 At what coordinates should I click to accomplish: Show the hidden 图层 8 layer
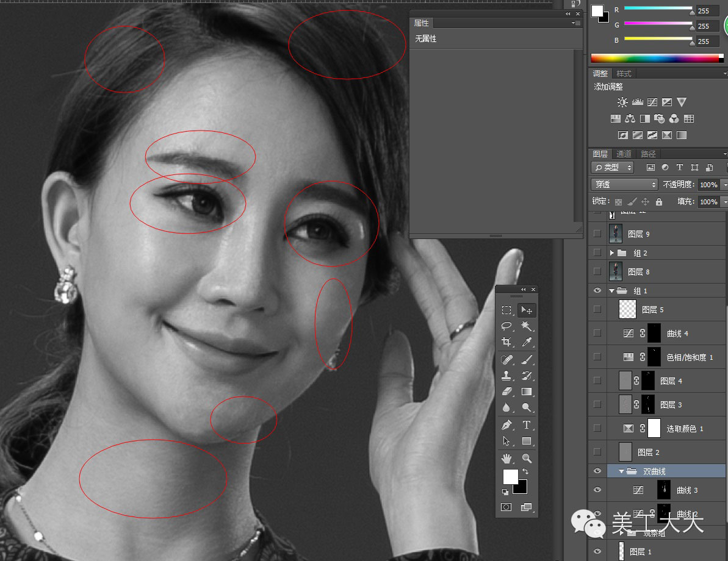tap(597, 272)
